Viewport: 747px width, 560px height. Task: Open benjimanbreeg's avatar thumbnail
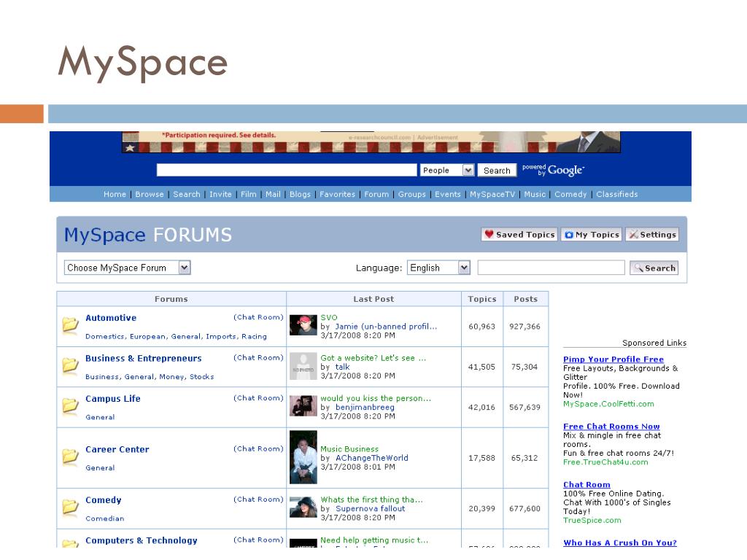303,405
